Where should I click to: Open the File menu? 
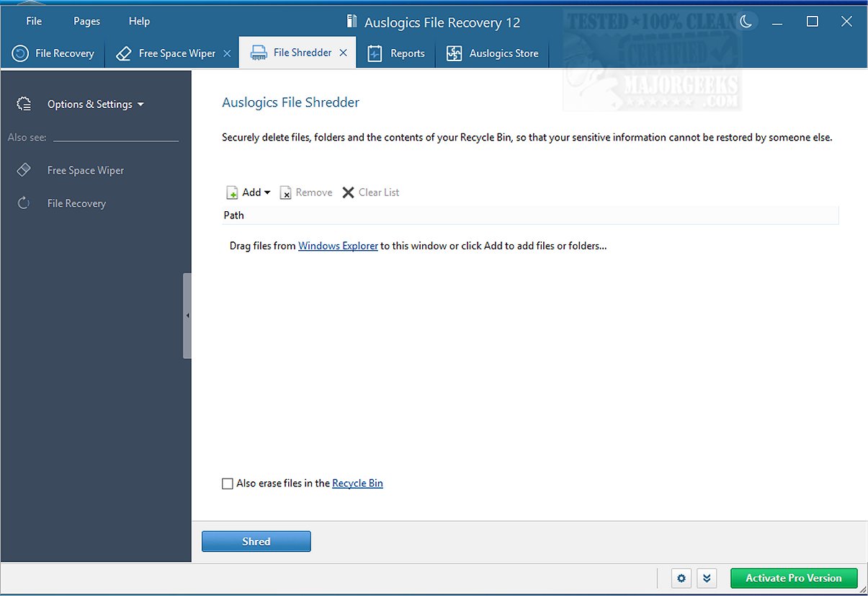pyautogui.click(x=34, y=21)
